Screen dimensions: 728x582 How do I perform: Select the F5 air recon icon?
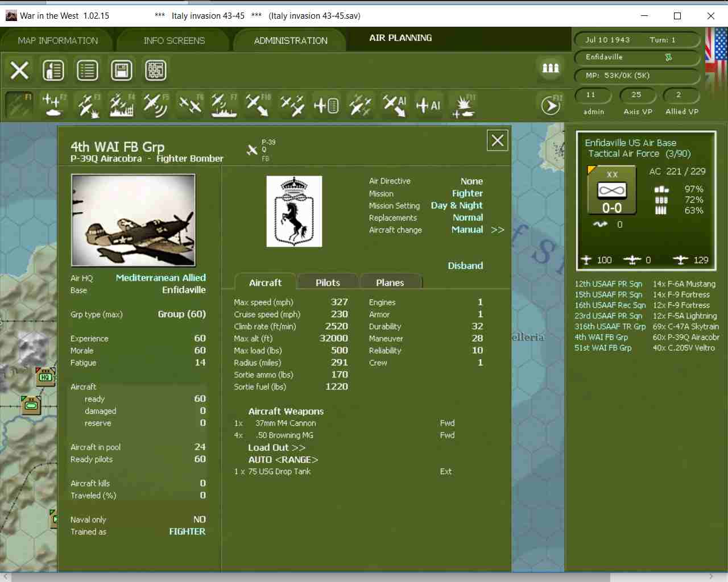pyautogui.click(x=155, y=105)
